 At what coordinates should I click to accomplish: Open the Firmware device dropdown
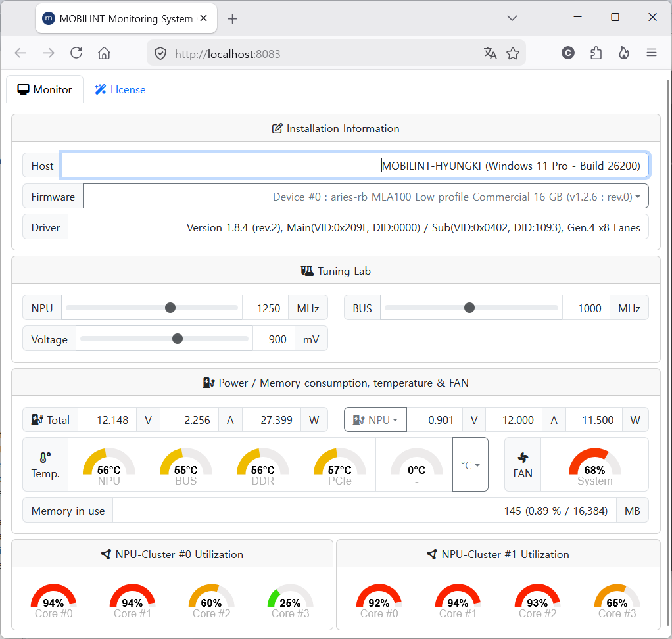pos(366,197)
